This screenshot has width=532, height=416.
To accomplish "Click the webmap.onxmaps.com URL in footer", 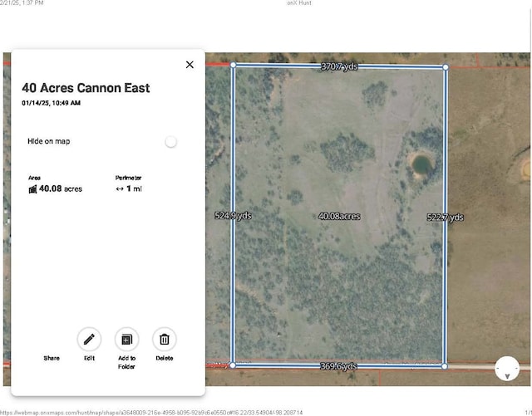I will [x=151, y=413].
